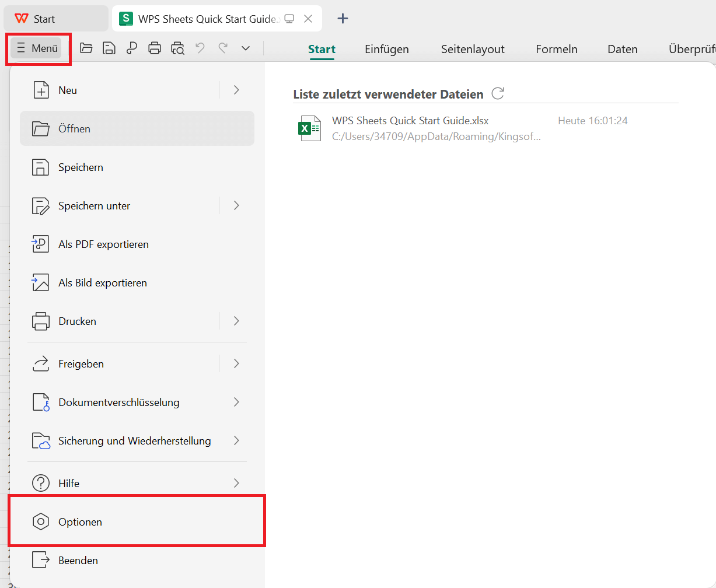
Task: Open print preview from the toolbar
Action: tap(177, 48)
